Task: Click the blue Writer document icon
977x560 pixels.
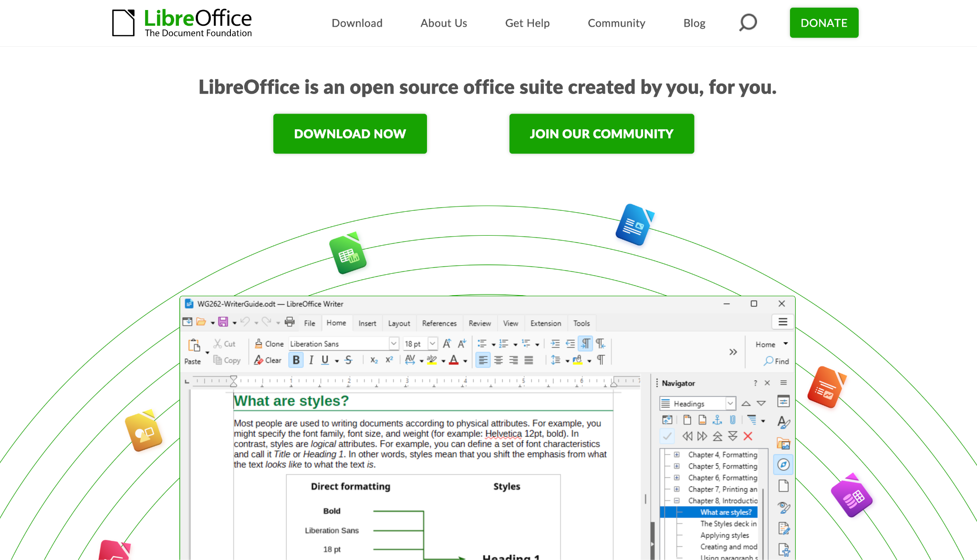Action: pyautogui.click(x=634, y=224)
